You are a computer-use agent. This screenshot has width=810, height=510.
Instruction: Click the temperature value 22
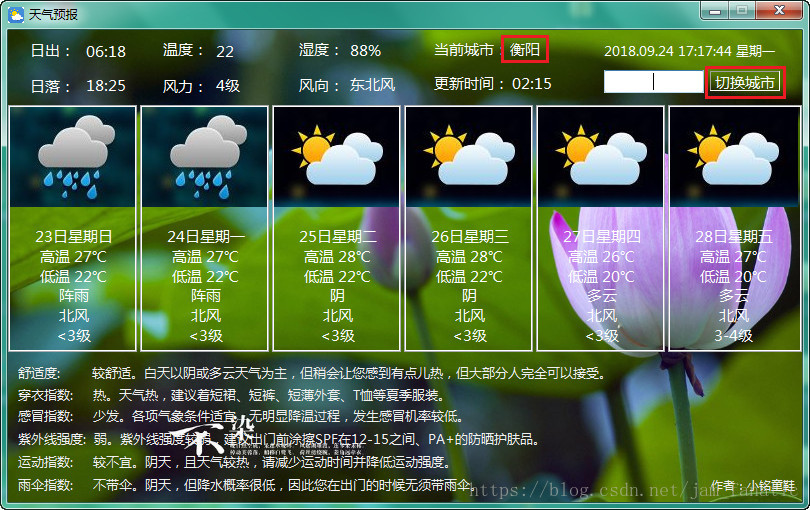click(225, 51)
